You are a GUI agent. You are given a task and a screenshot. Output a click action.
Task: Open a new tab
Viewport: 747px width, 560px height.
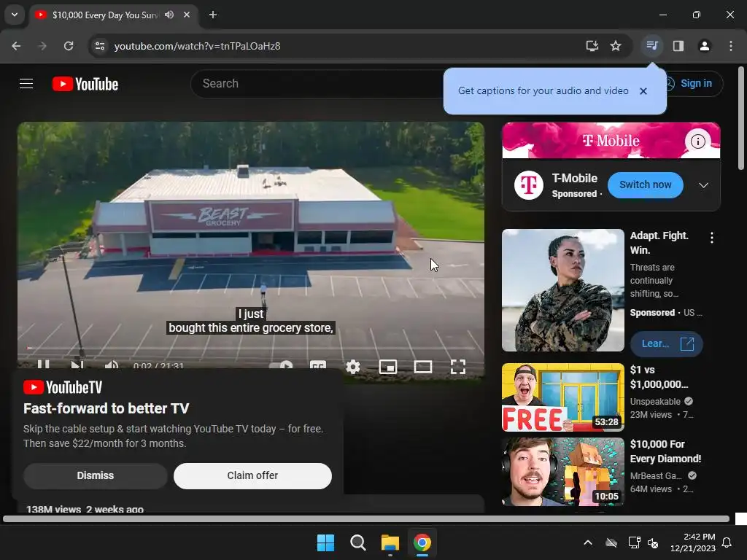click(x=213, y=15)
